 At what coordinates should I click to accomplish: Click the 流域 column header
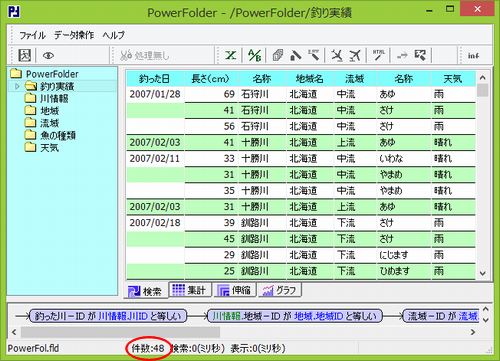tap(355, 79)
